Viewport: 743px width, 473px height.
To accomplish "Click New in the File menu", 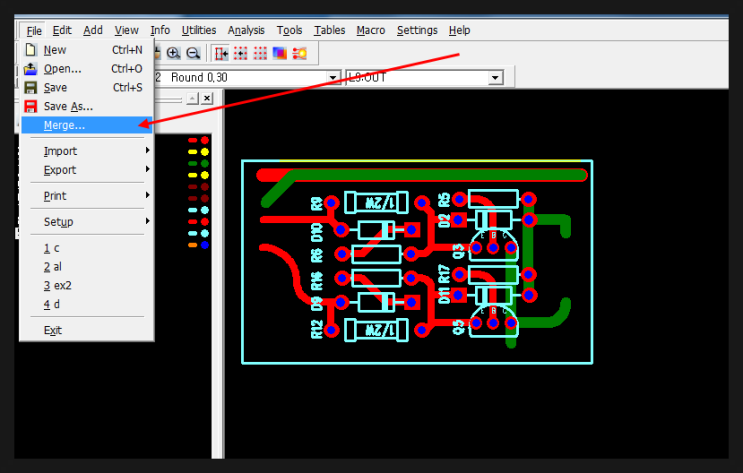I will coord(55,50).
